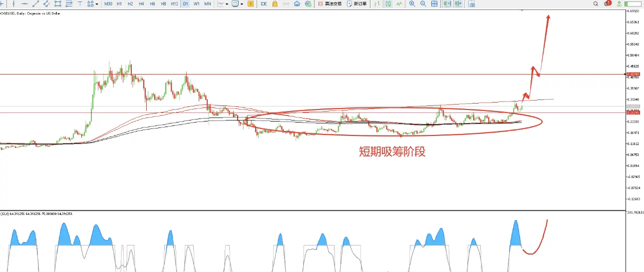Switch to H2 timeframe
Viewport: 644px width, 272px height.
coord(130,4)
